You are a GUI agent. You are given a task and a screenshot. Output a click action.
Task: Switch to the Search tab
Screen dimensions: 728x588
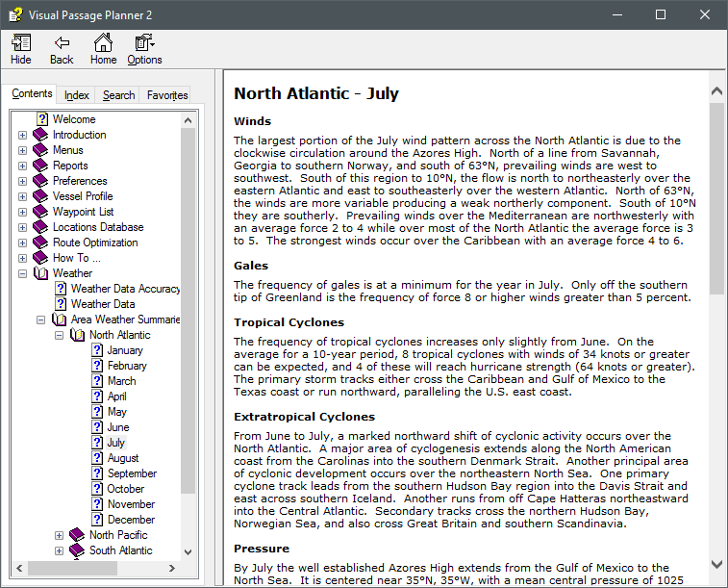point(118,95)
